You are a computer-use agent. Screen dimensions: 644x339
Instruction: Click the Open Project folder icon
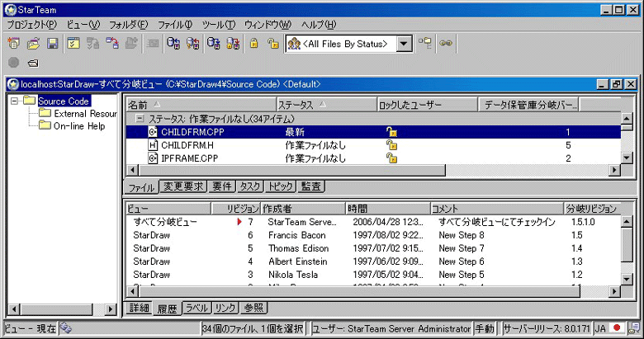click(x=33, y=43)
